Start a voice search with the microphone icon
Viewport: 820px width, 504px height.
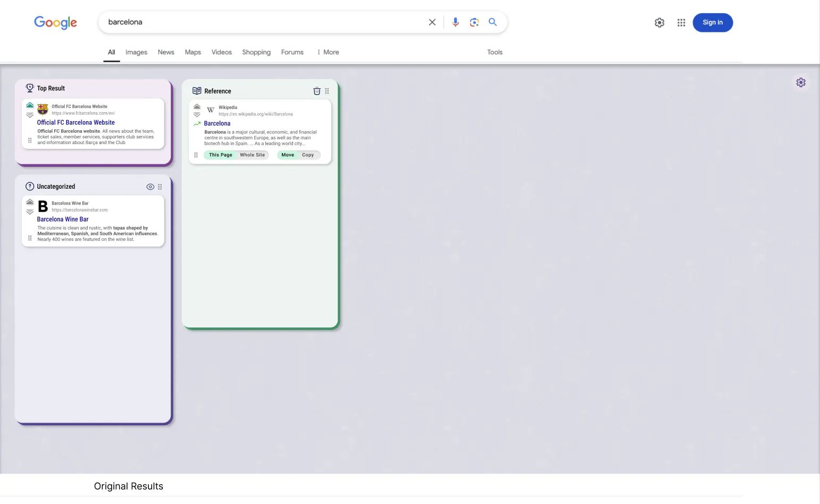(x=455, y=22)
